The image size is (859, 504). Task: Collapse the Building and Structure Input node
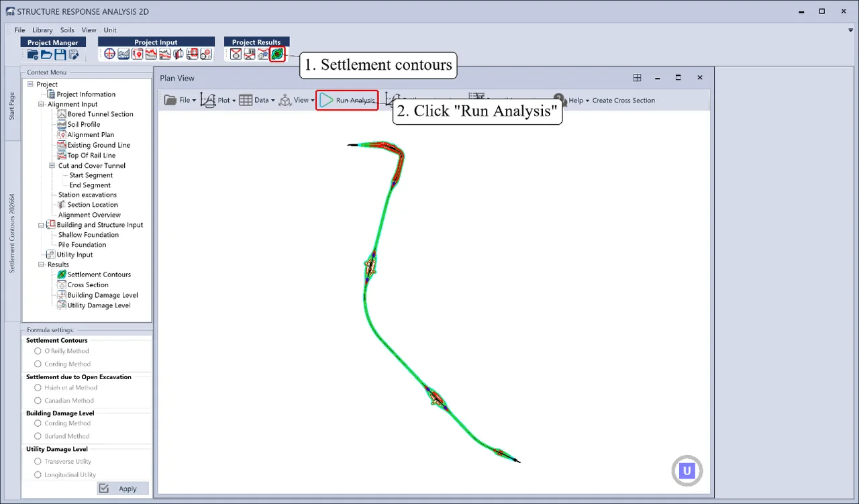tap(42, 225)
